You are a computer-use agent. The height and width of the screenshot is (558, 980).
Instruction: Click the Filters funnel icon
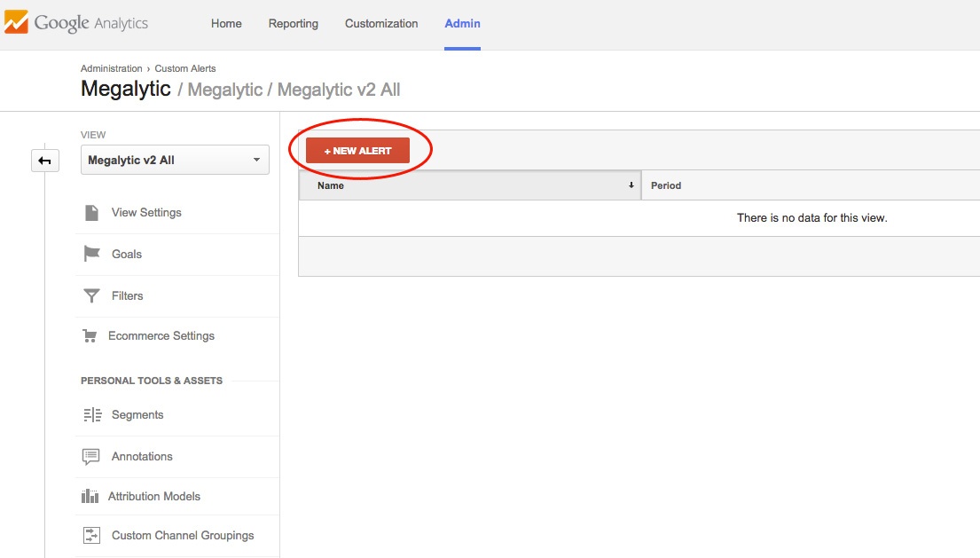click(91, 296)
